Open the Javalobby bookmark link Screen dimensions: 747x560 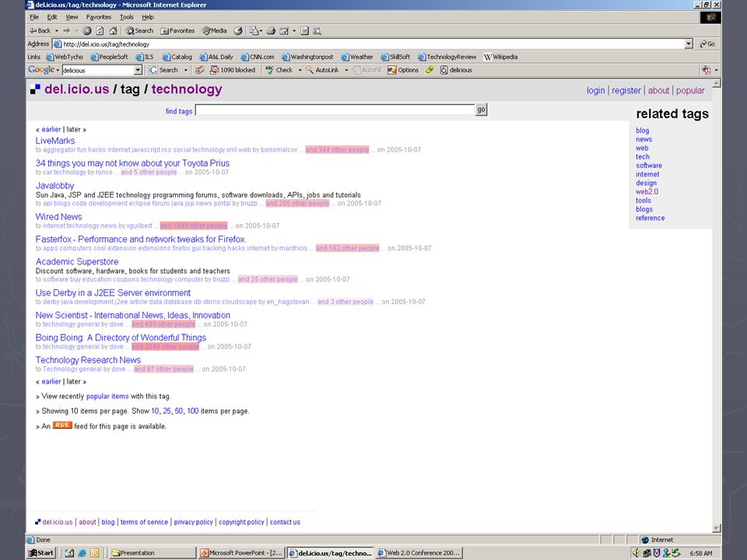click(x=54, y=186)
